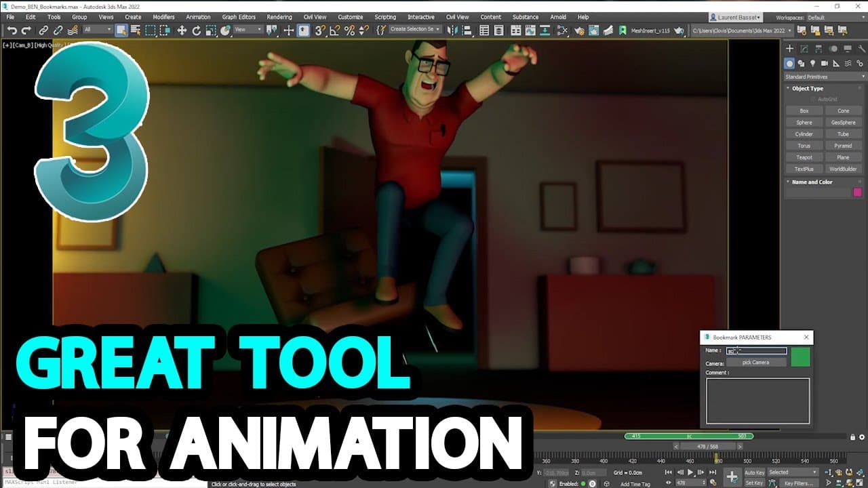This screenshot has height=488, width=868.
Task: Activate the Select and Link tool
Action: 43,30
